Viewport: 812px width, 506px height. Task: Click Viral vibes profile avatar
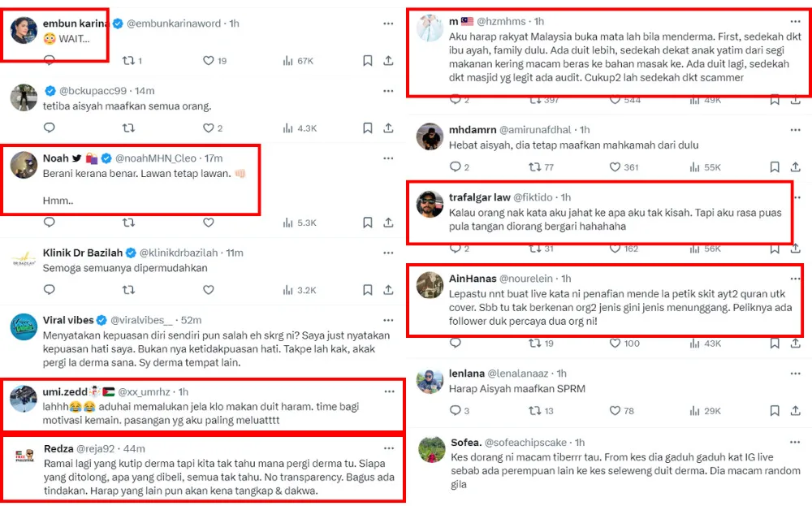24,327
